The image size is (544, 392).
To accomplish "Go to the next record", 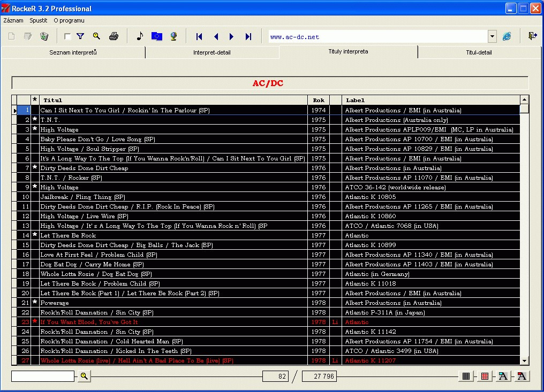I will [x=231, y=36].
